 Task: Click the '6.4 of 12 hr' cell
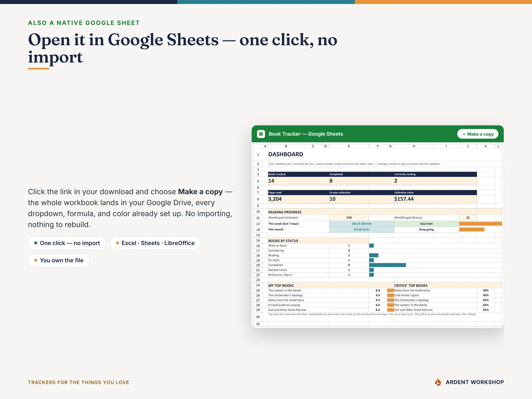(x=361, y=230)
